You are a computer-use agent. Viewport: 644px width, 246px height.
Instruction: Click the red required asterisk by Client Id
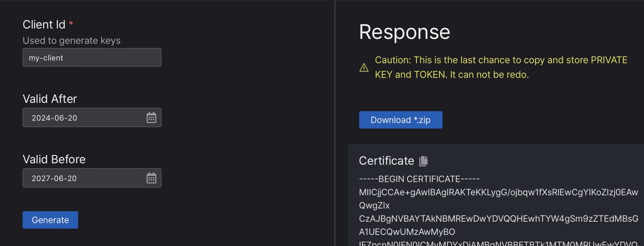click(71, 24)
